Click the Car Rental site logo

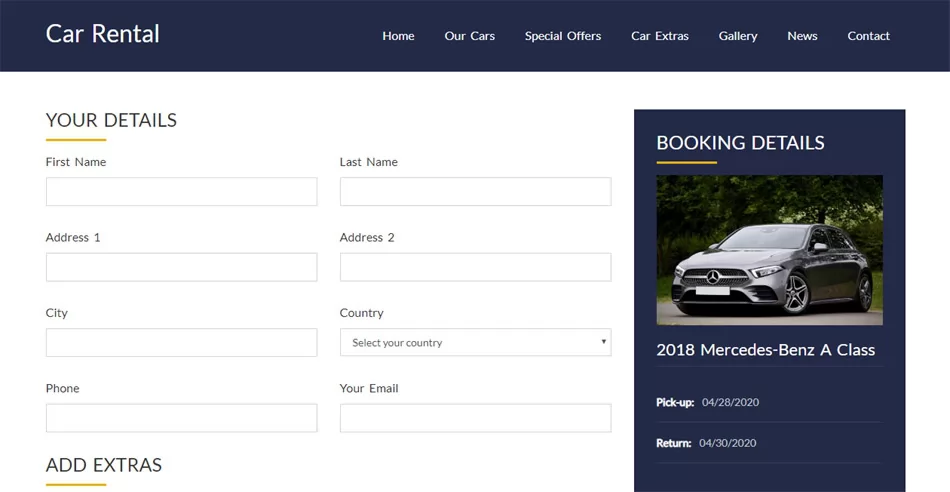pos(102,34)
